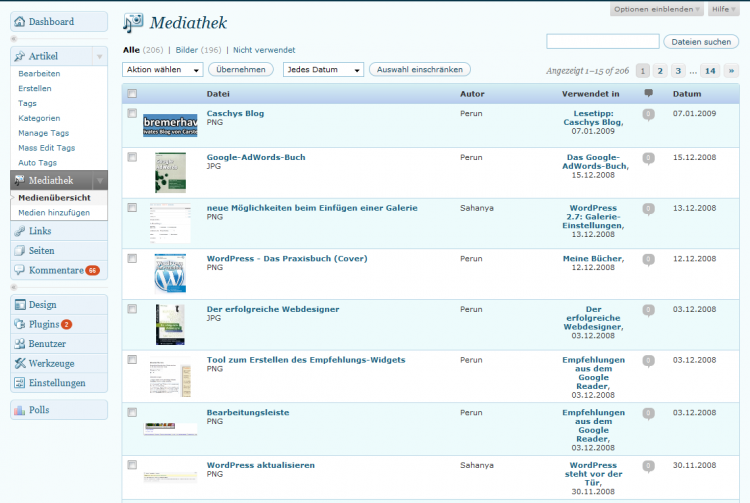Open the Jedes Datum date filter

pyautogui.click(x=323, y=70)
